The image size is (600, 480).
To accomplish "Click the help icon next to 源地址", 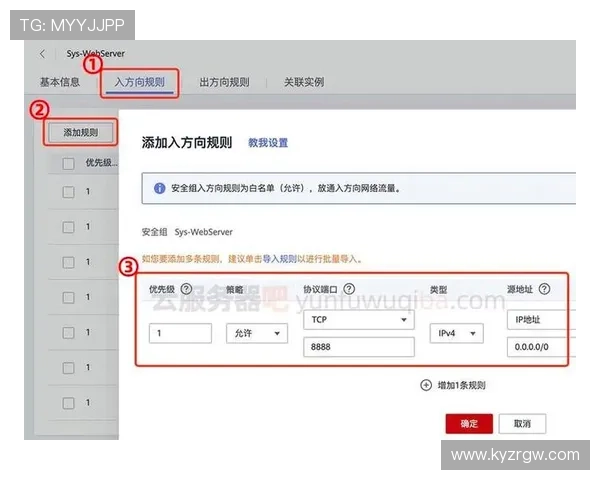I will 544,289.
